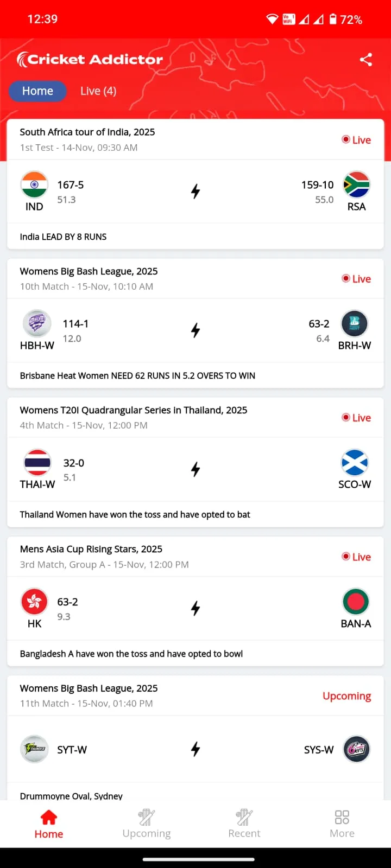Viewport: 391px width, 868px height.
Task: Tap the Hobart Hurricanes Women logo
Action: click(x=37, y=324)
